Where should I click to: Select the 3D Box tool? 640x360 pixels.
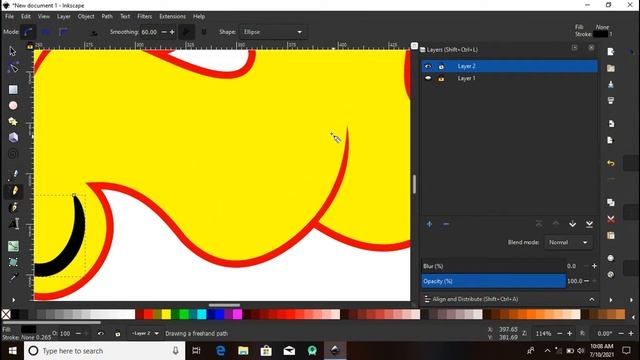pyautogui.click(x=13, y=137)
